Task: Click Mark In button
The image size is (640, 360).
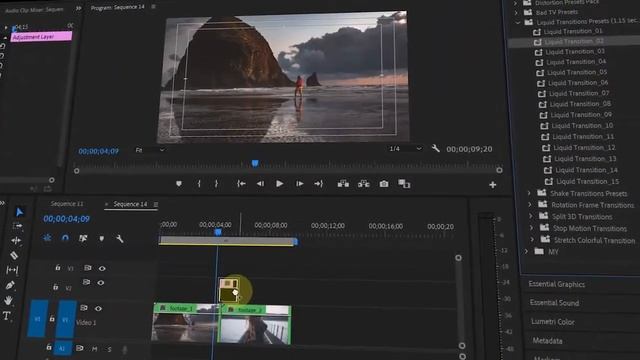Action: click(199, 184)
